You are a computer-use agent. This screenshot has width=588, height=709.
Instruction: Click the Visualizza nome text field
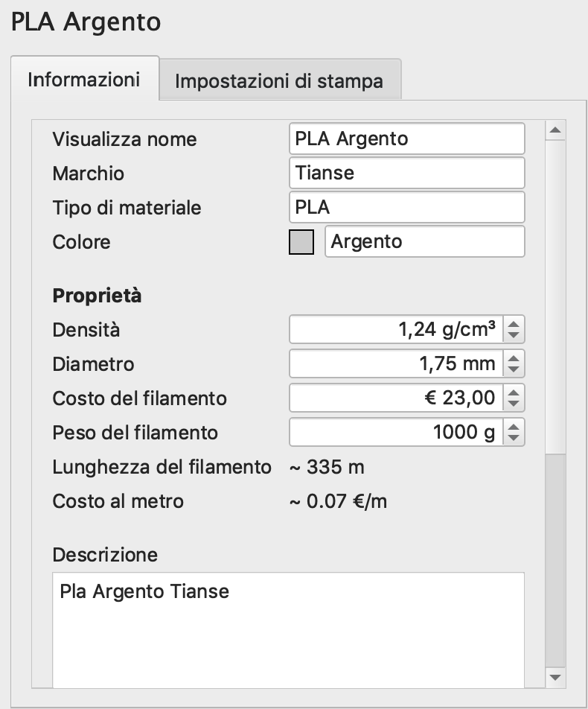(x=406, y=139)
